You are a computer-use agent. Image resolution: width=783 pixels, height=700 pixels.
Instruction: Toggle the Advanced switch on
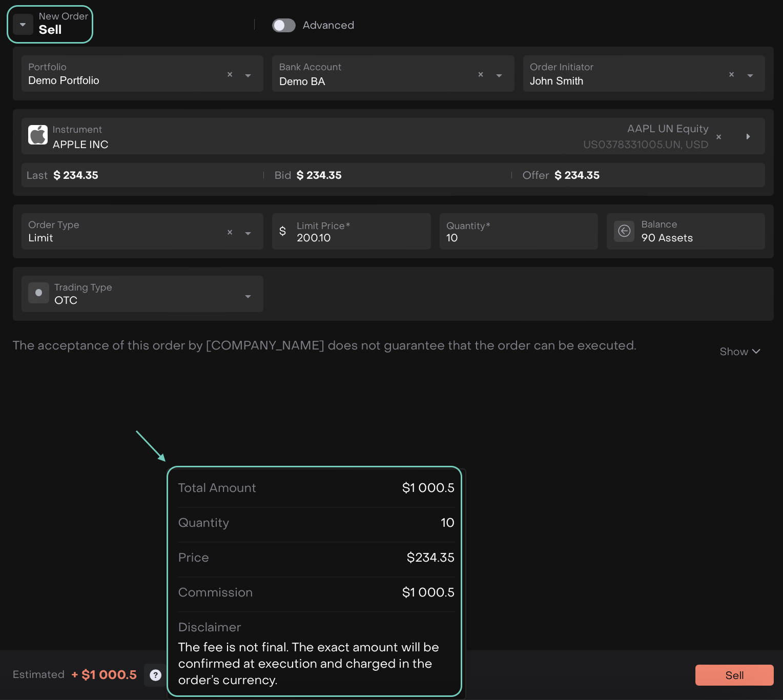click(283, 25)
